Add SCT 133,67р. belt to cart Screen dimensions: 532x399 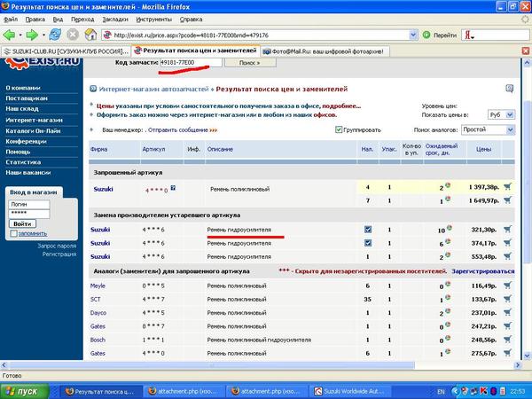[507, 299]
